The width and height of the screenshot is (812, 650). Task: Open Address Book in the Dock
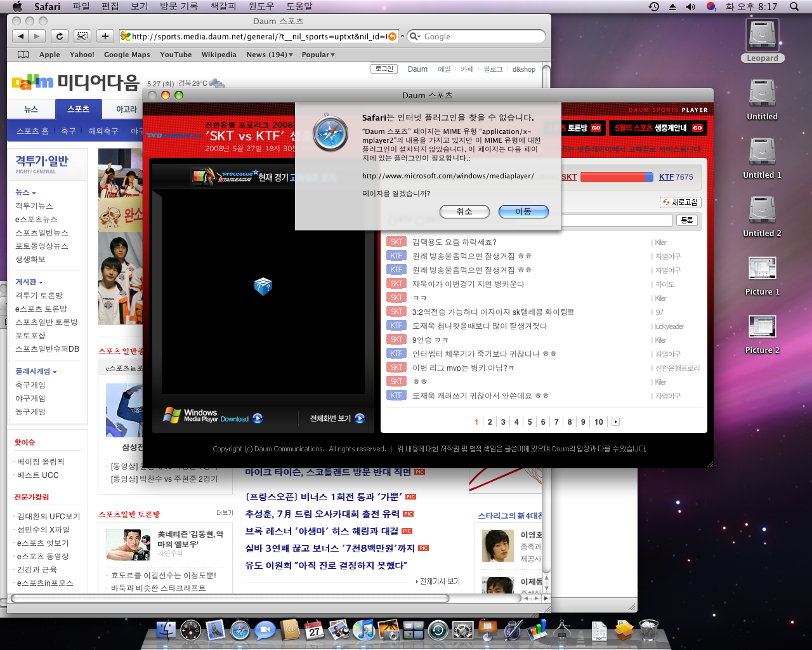[290, 630]
